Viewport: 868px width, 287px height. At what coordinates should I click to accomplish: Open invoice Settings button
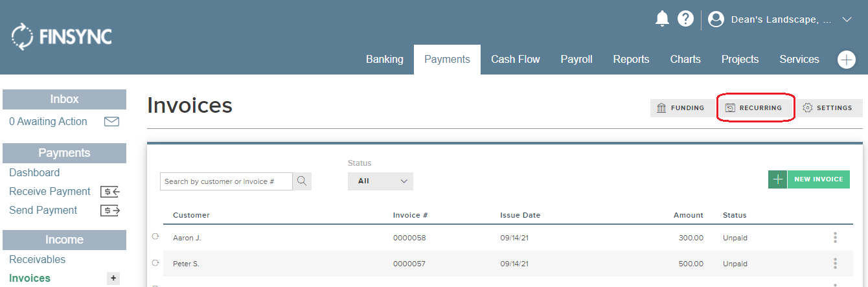(x=828, y=108)
